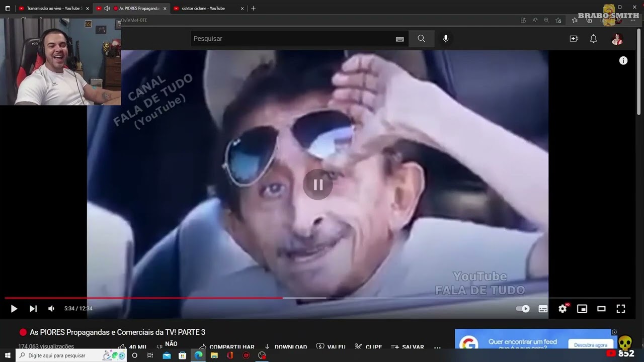Click the video title As PIORES Propagandas
Image resolution: width=644 pixels, height=362 pixels.
pyautogui.click(x=117, y=332)
